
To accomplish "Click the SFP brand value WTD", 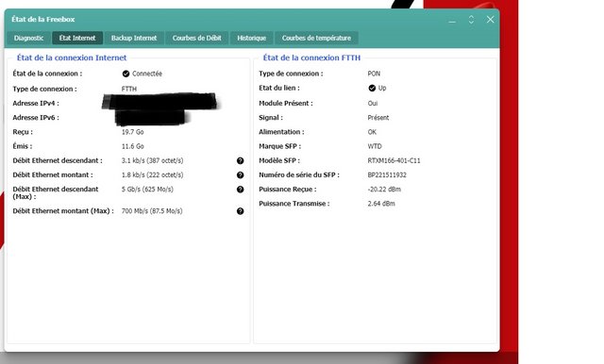I will pyautogui.click(x=375, y=146).
